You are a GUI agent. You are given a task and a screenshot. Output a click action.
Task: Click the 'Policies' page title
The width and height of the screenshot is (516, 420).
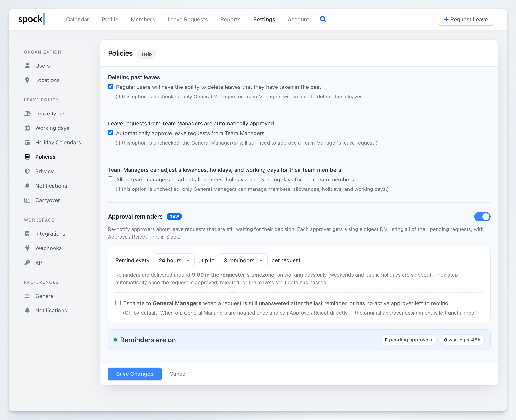point(120,54)
